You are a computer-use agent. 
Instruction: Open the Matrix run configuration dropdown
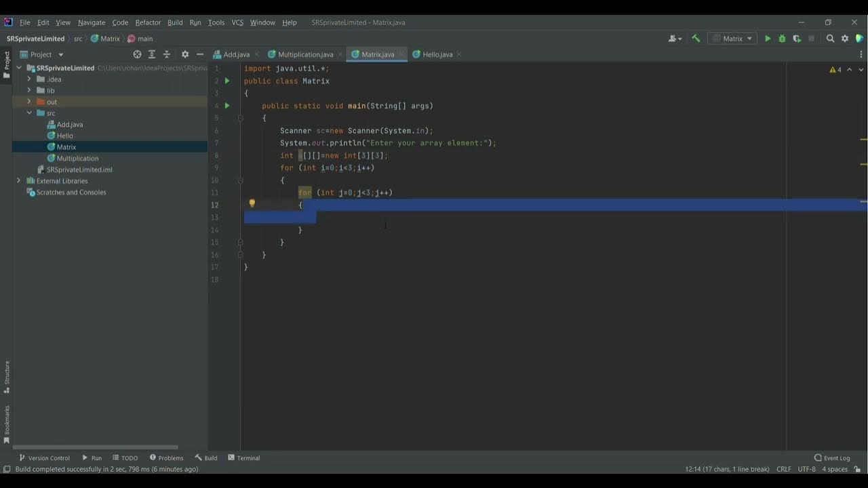[x=732, y=39]
